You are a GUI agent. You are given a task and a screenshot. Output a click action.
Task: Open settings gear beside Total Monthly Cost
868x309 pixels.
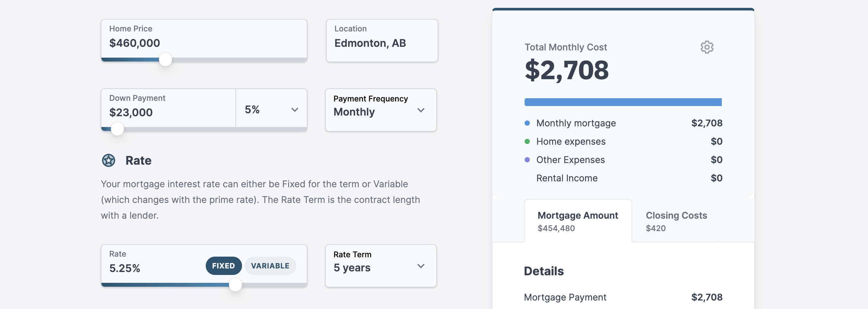click(706, 47)
